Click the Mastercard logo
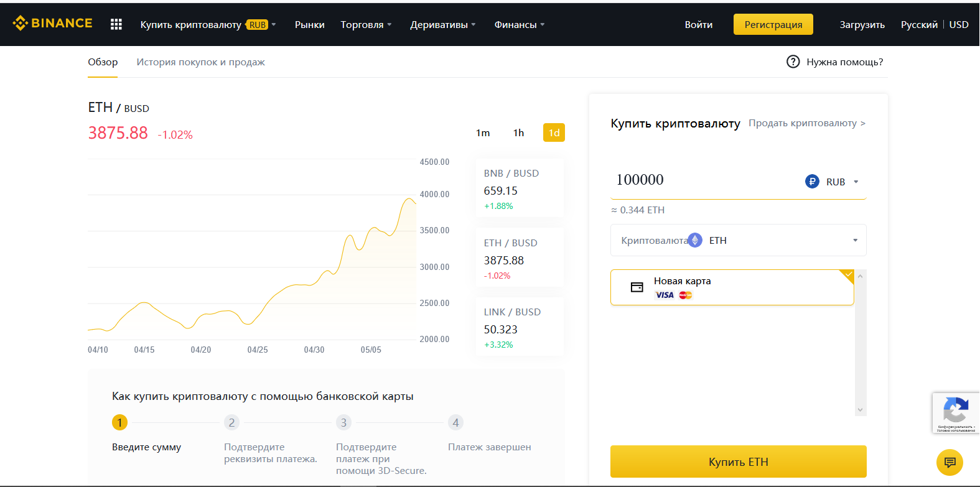This screenshot has height=487, width=980. pos(686,295)
